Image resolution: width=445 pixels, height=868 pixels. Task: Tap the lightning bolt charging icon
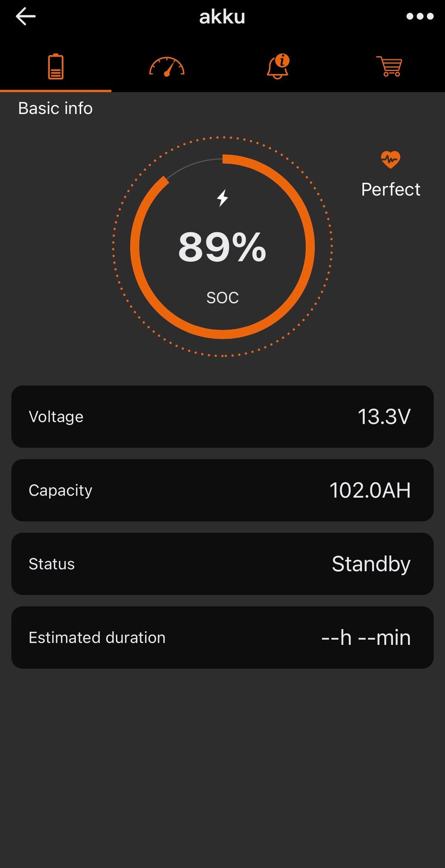coord(222,198)
